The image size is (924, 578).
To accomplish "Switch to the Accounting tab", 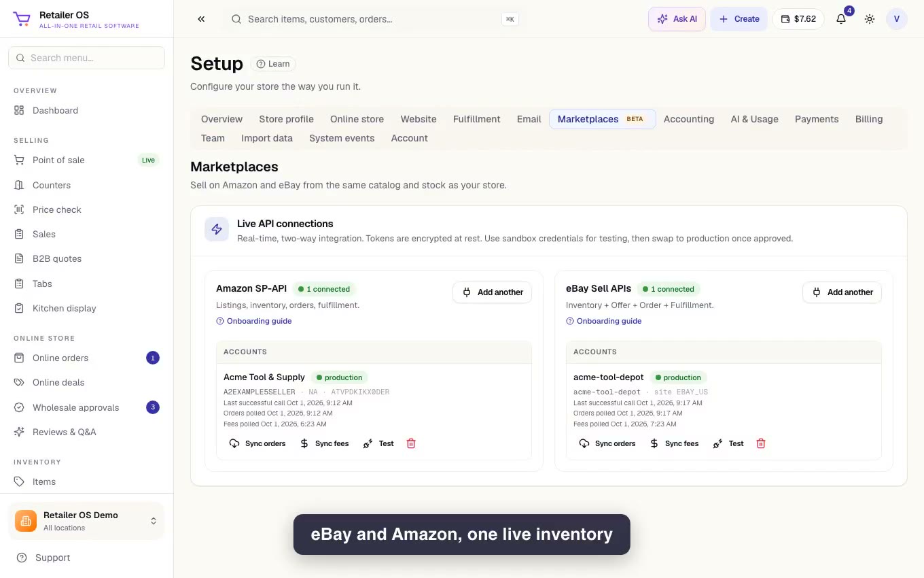I will 689,119.
